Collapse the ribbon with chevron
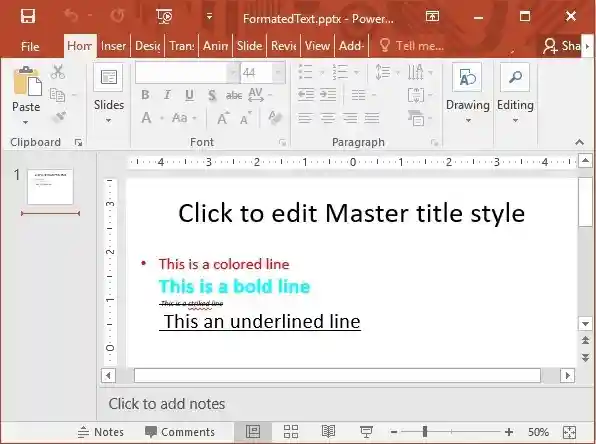This screenshot has height=444, width=596. [579, 143]
